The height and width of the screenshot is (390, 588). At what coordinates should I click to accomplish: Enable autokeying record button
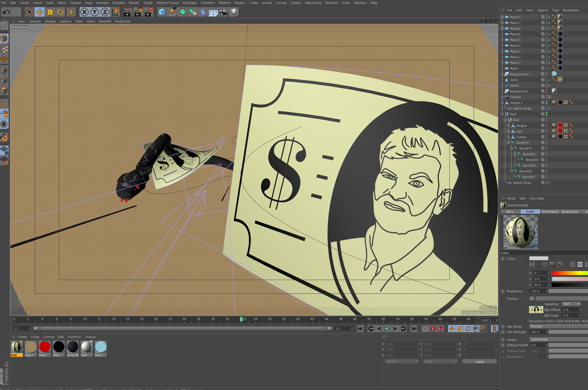pyautogui.click(x=433, y=328)
